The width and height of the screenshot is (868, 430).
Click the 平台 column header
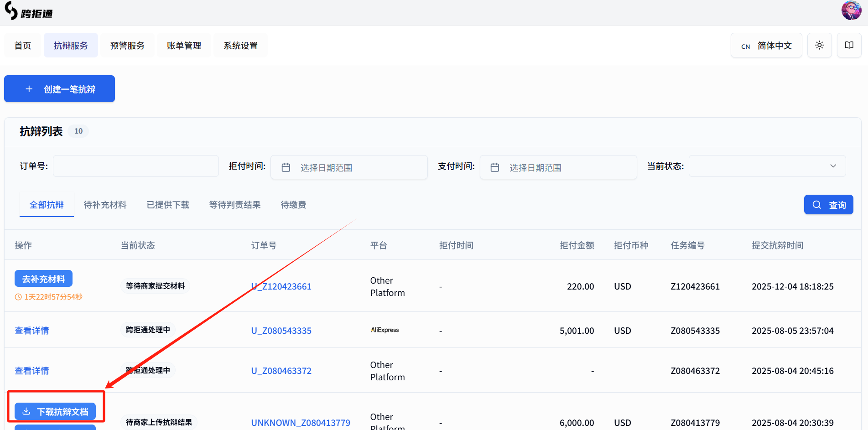point(379,245)
